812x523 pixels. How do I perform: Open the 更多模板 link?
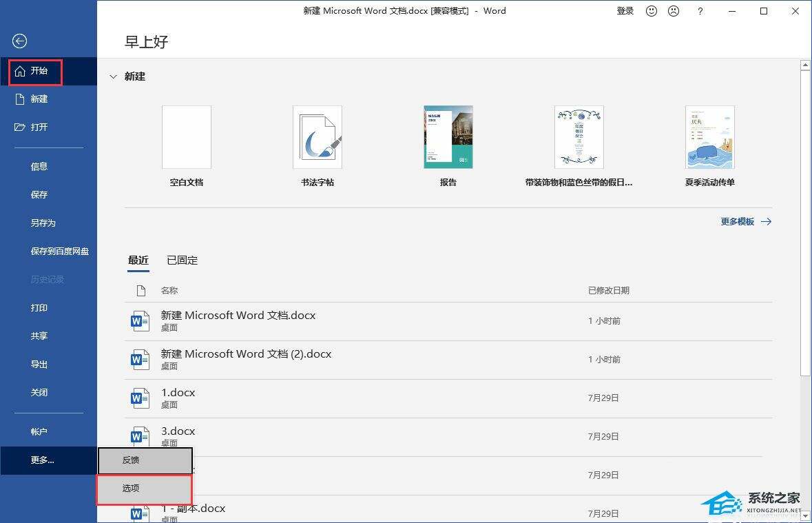(x=738, y=221)
